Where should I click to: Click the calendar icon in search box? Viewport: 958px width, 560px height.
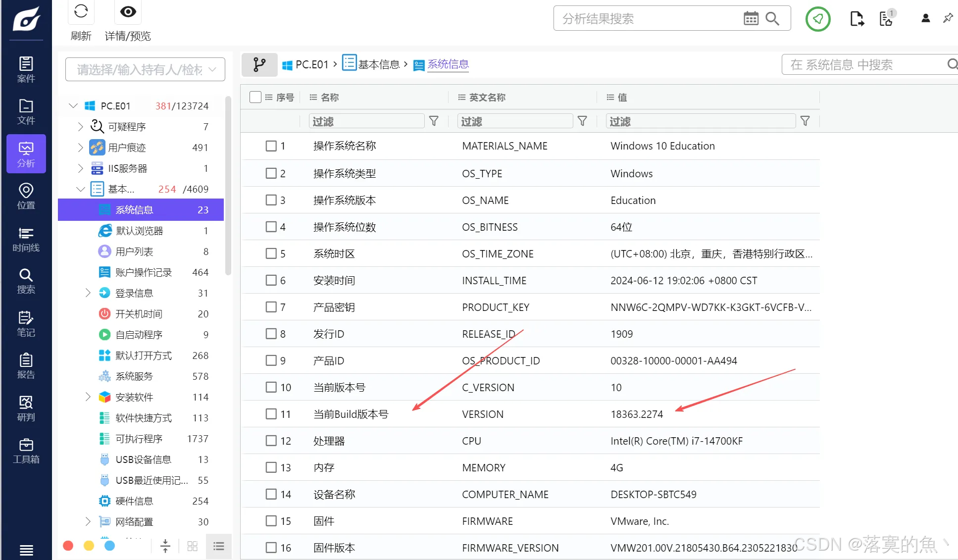[x=751, y=19]
